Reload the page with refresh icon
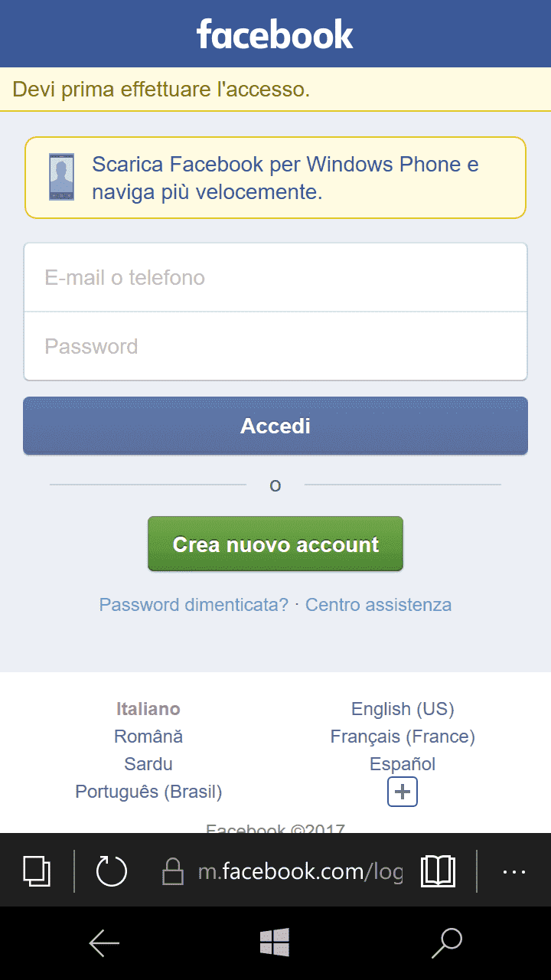 point(111,871)
